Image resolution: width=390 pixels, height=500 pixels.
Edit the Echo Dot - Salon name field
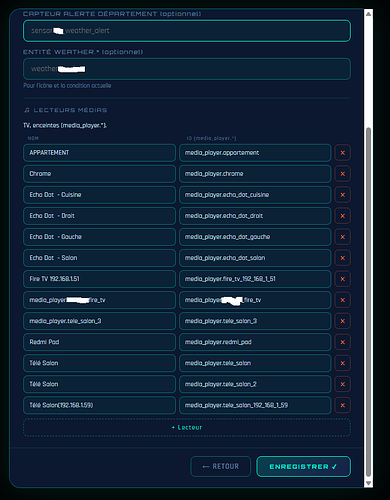pyautogui.click(x=99, y=258)
